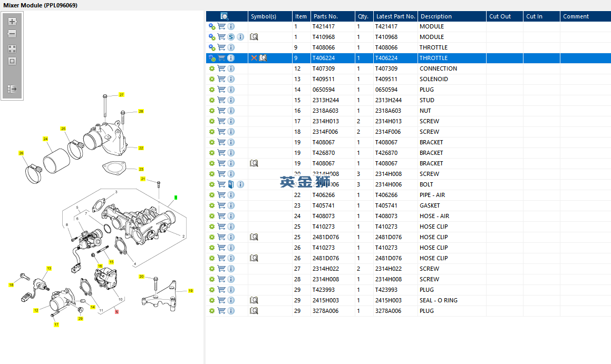Image resolution: width=611 pixels, height=364 pixels.
Task: Open book symbol on third T408067 BRACKET row
Action: click(x=254, y=163)
